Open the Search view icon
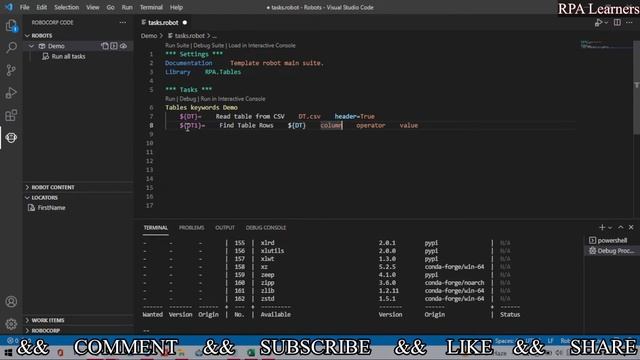The height and width of the screenshot is (360, 640). point(11,48)
